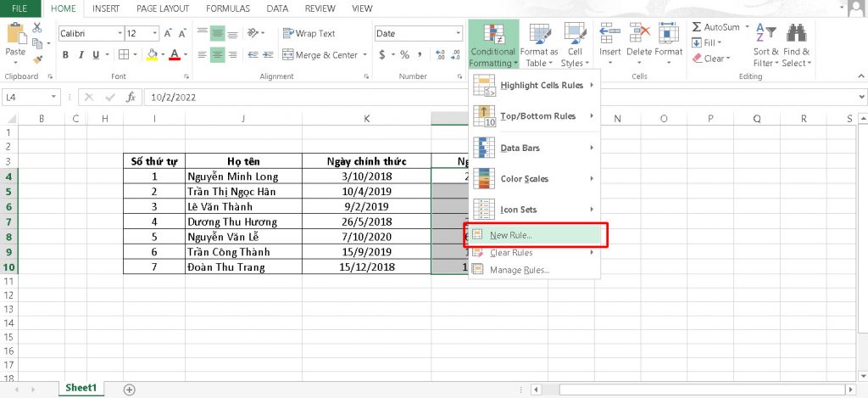Open Data Bars submenu

point(534,148)
